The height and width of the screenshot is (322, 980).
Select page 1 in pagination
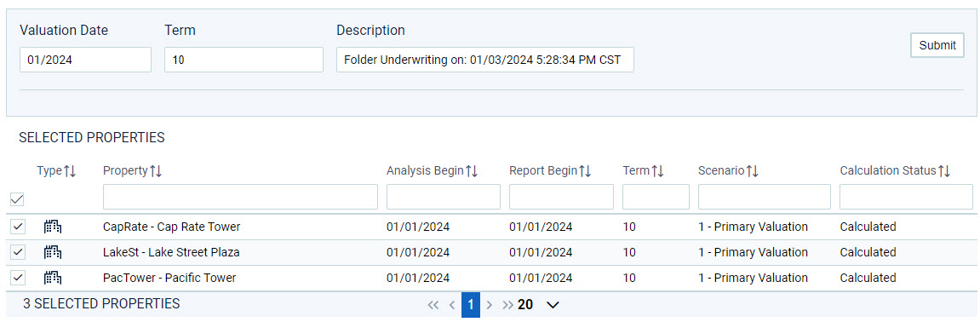[471, 305]
